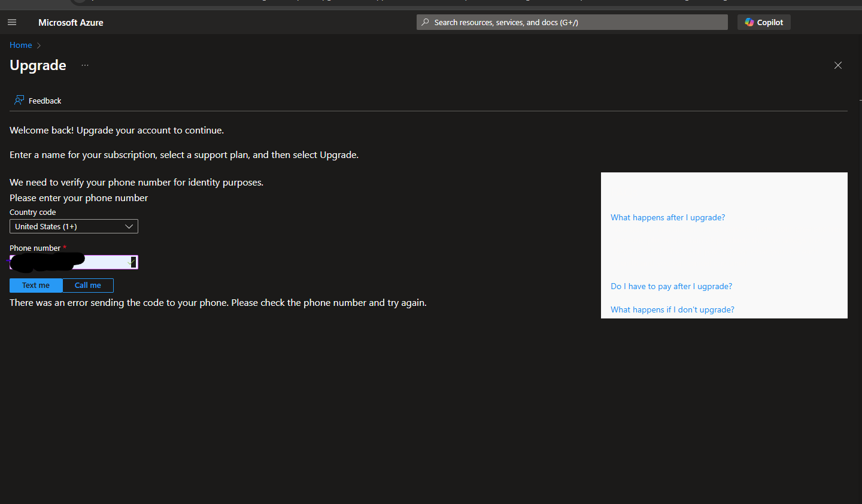Click the Feedback icon
862x504 pixels.
[19, 100]
